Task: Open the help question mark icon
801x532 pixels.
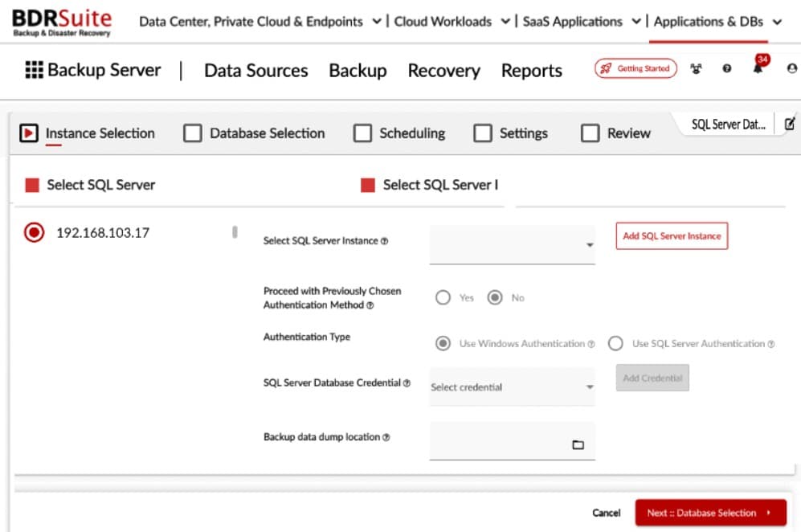Action: (x=726, y=69)
